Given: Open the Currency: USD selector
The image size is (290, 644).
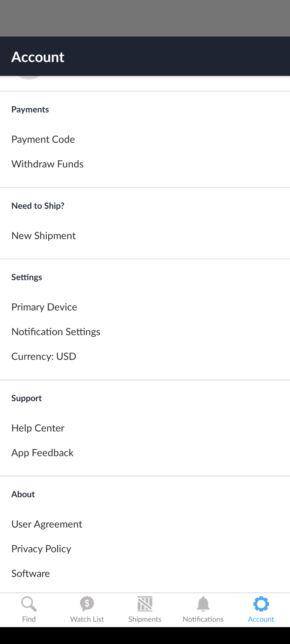Looking at the screenshot, I should [44, 356].
